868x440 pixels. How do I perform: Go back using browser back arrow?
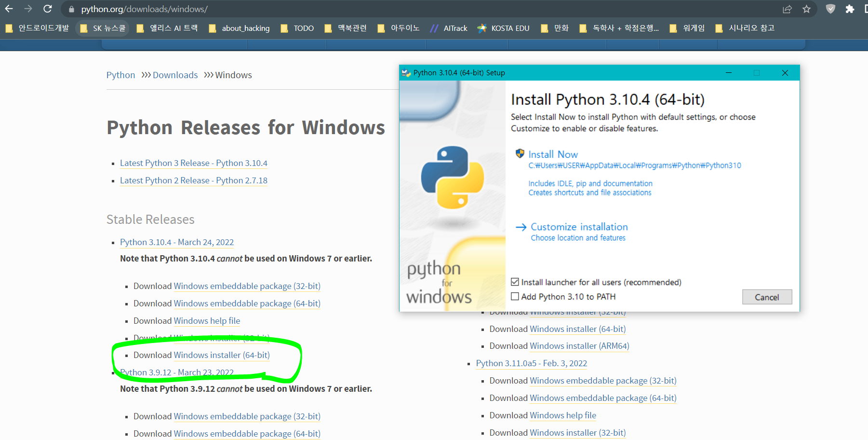click(9, 9)
